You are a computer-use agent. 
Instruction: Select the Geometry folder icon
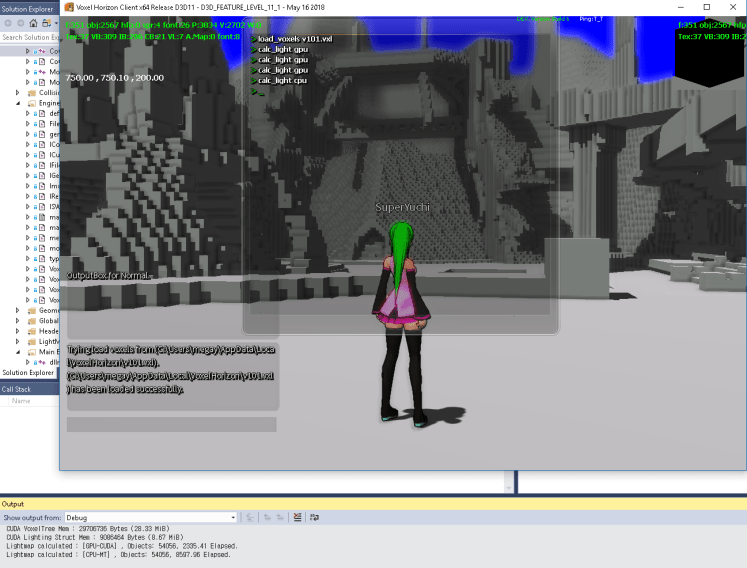tap(31, 310)
